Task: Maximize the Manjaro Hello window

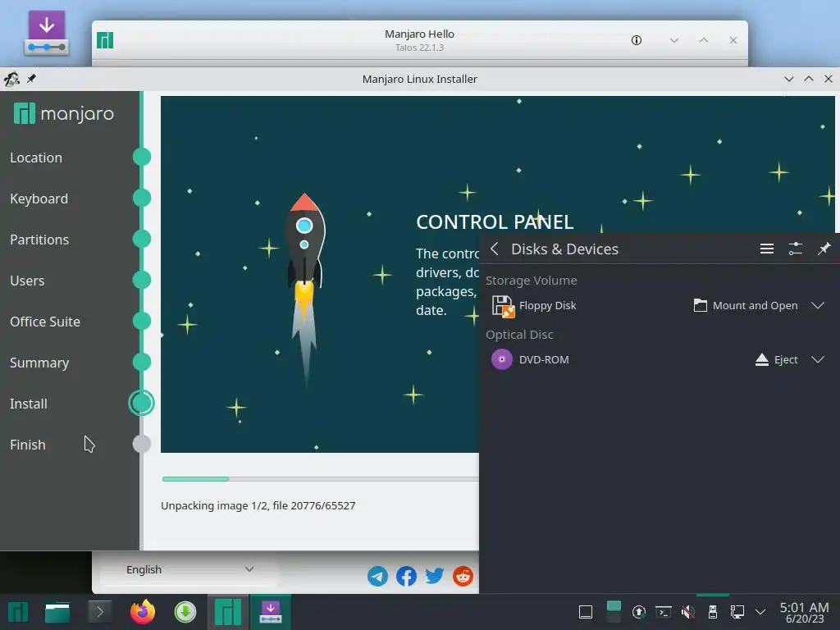Action: 703,40
